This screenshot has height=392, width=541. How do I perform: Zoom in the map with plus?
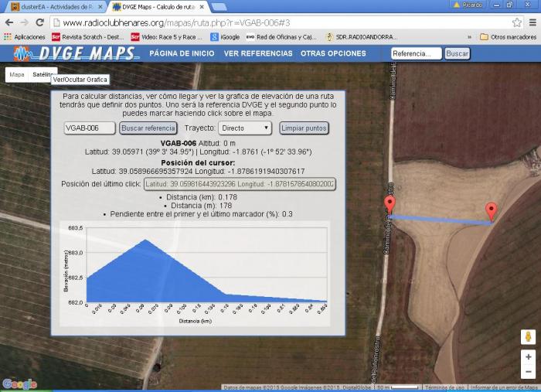pyautogui.click(x=528, y=356)
